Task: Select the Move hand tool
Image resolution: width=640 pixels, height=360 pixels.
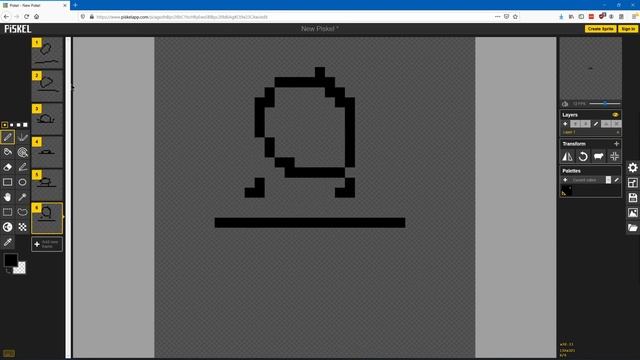Action: pyautogui.click(x=7, y=197)
